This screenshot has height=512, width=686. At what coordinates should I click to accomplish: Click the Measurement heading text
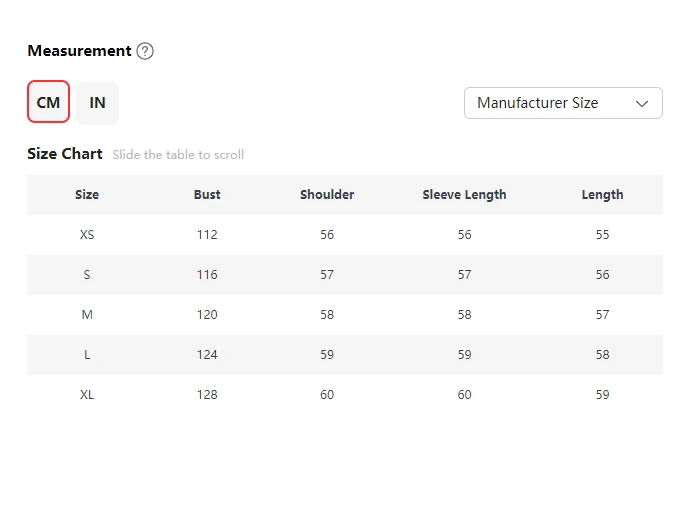pyautogui.click(x=79, y=51)
